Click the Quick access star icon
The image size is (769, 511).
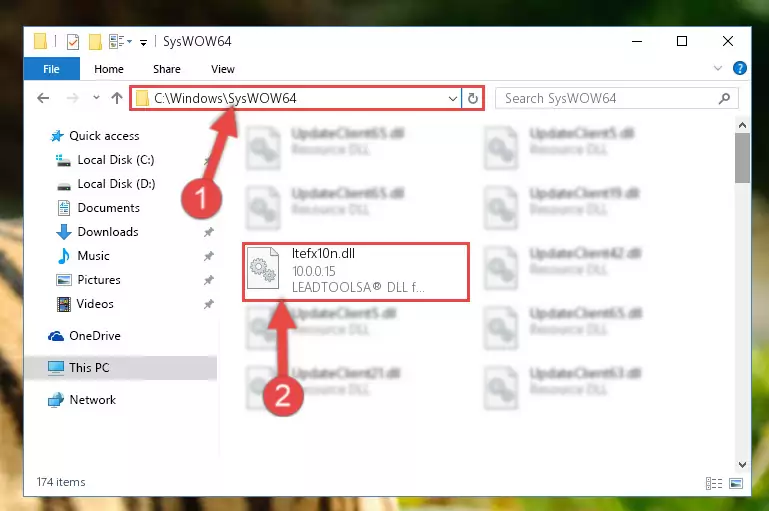click(57, 136)
